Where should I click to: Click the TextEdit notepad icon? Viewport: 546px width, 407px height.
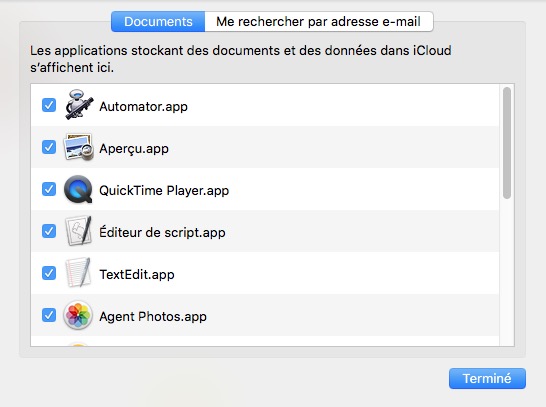pyautogui.click(x=78, y=273)
